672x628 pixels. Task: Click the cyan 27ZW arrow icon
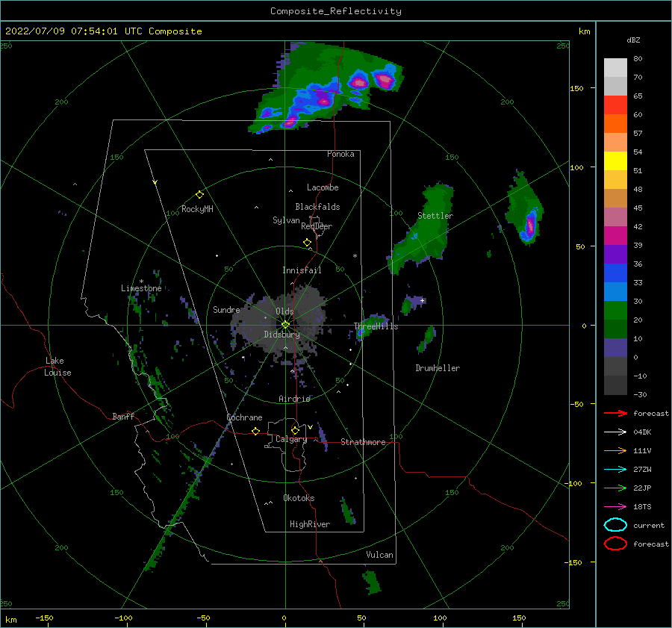(615, 470)
